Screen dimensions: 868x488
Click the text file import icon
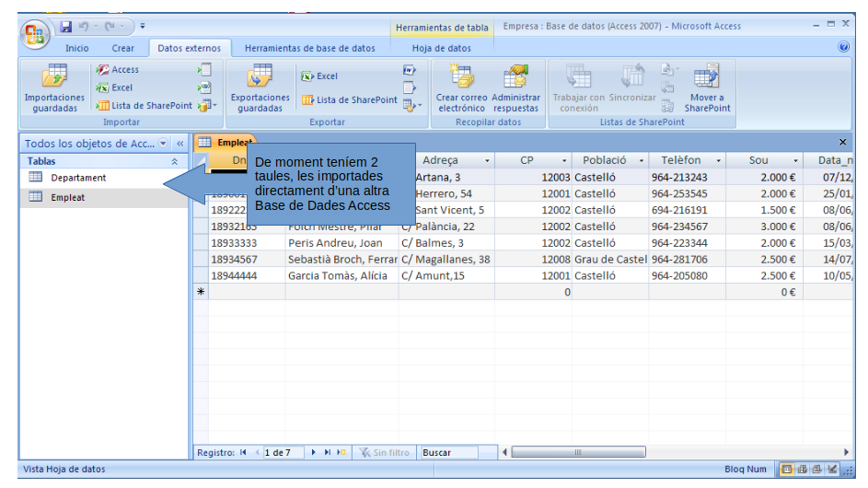point(205,70)
